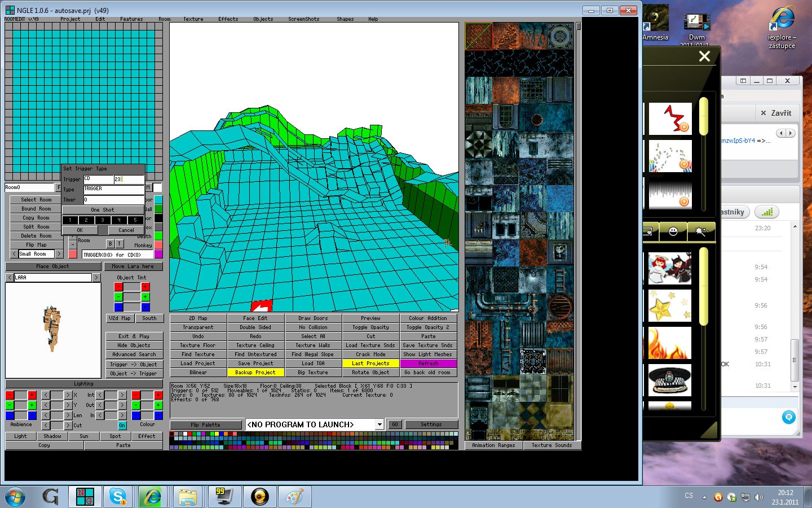Click the smiley emoticon tab icon
Image resolution: width=812 pixels, height=508 pixels.
point(673,231)
